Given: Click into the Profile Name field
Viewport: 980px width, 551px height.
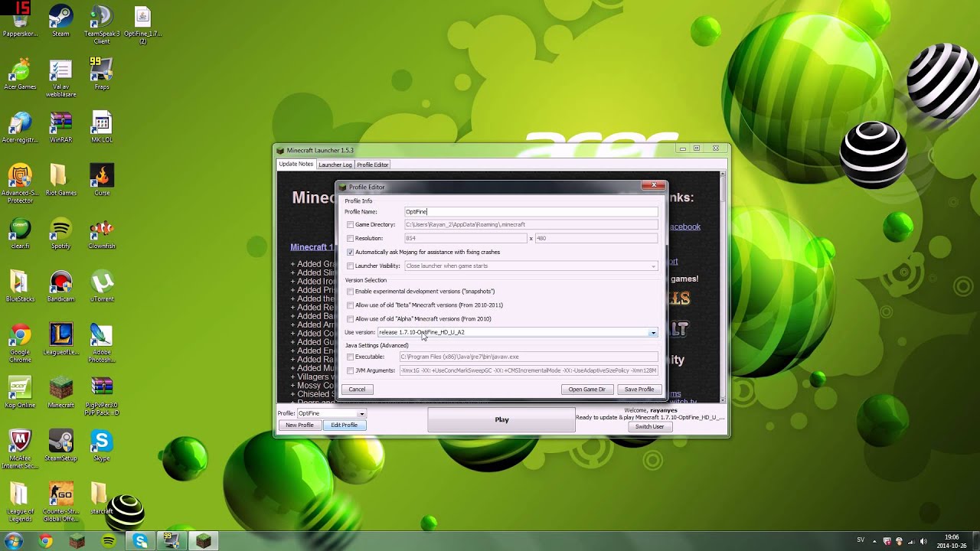Looking at the screenshot, I should [x=531, y=212].
